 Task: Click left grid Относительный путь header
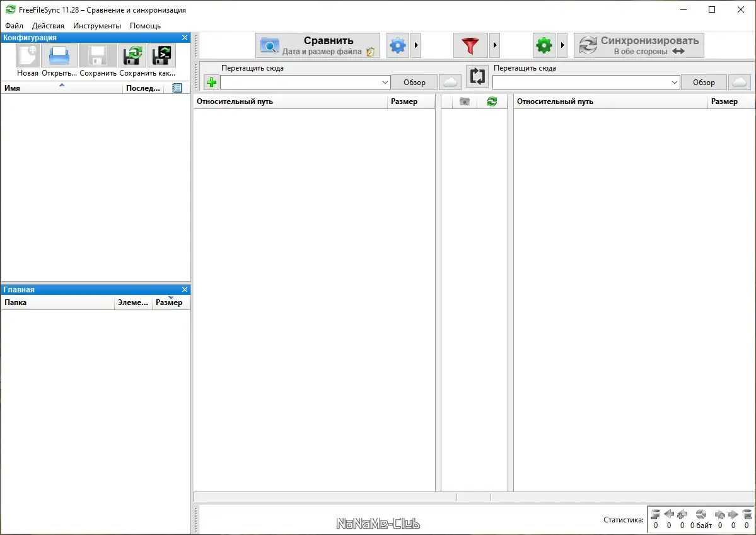click(290, 101)
